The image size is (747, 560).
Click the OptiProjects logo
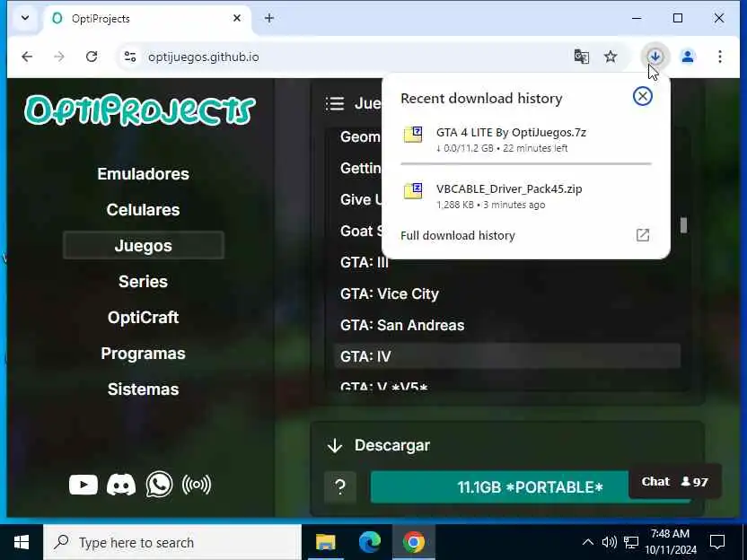tap(139, 109)
